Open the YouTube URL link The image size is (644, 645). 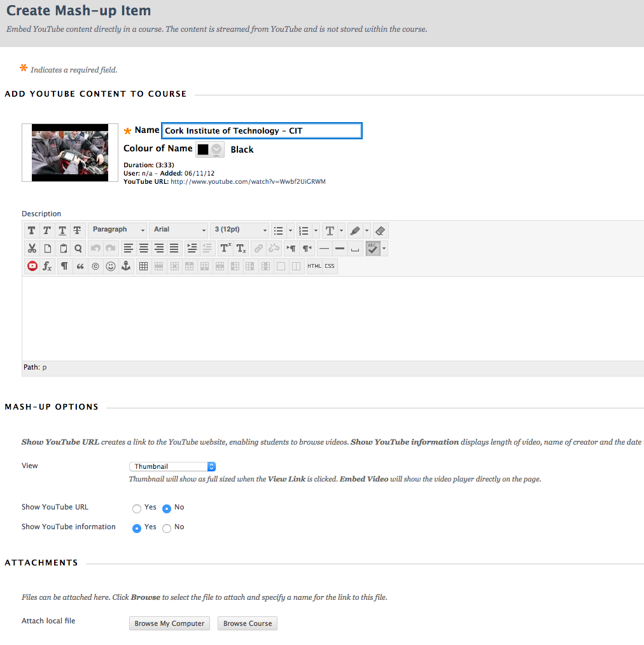[x=248, y=181]
